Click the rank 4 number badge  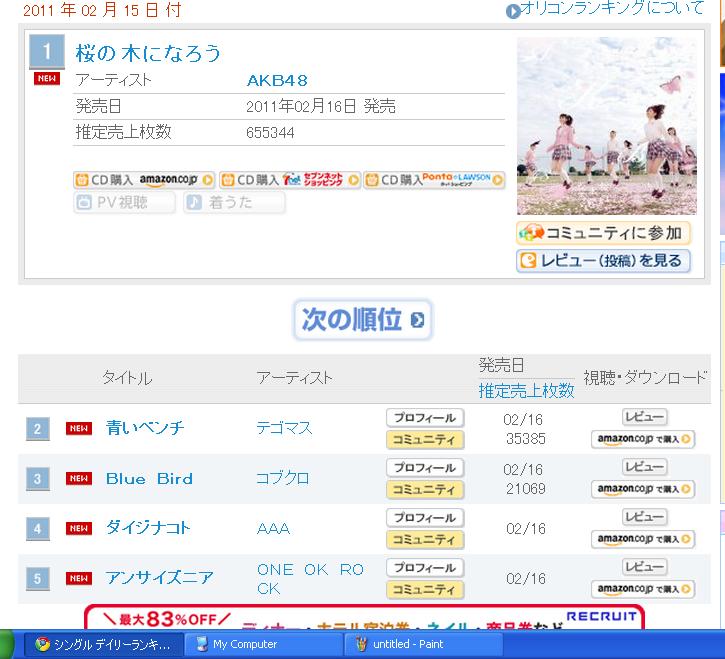[37, 529]
